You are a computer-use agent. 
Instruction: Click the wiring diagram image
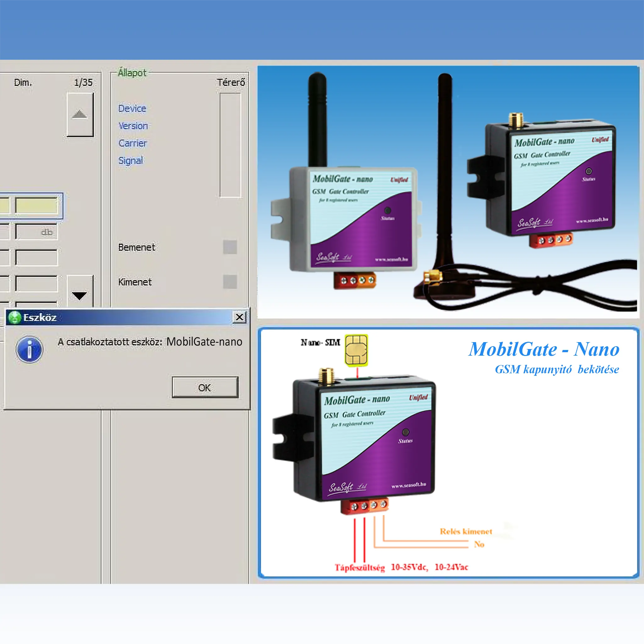(449, 453)
